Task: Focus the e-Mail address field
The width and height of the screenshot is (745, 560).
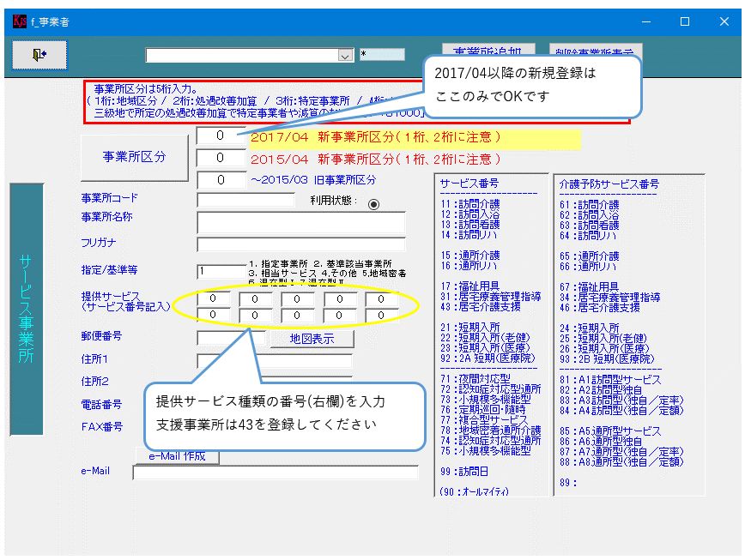Action: click(x=275, y=472)
